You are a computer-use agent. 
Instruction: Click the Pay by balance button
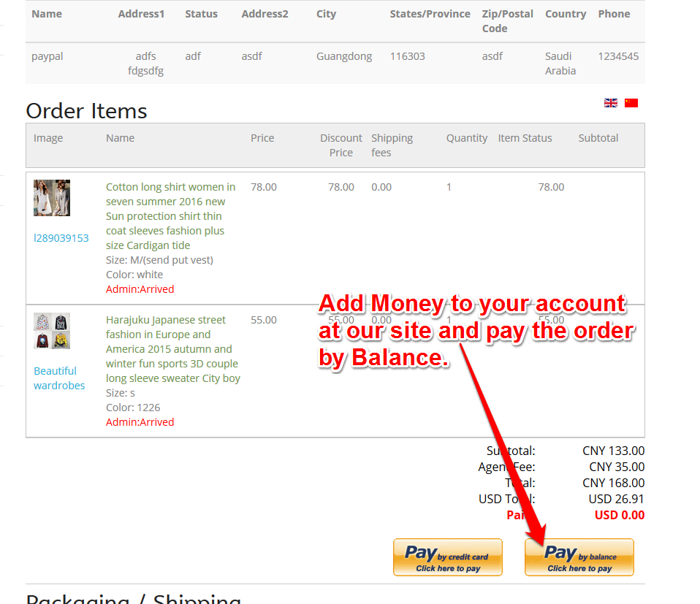point(579,557)
